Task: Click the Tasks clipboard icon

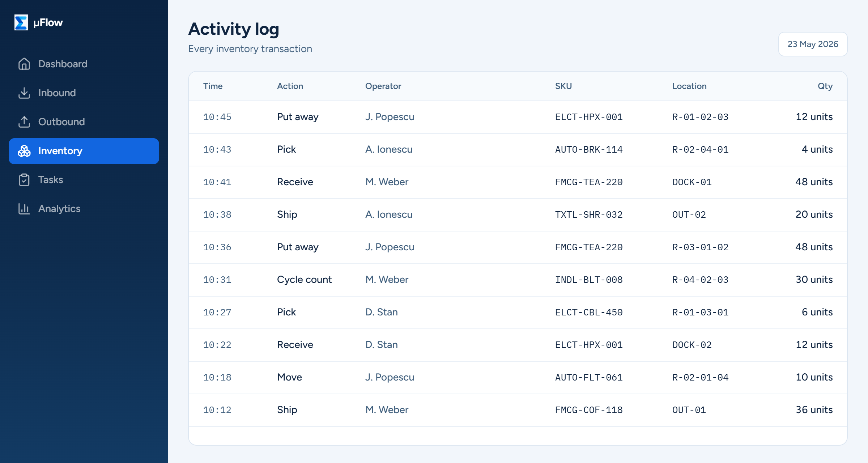Action: click(x=24, y=180)
